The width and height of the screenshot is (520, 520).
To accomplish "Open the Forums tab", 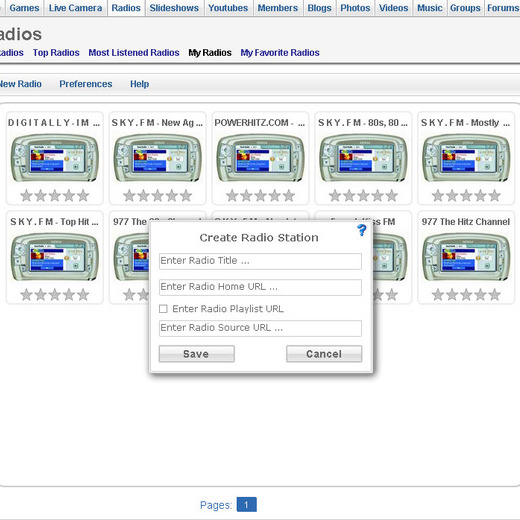I will click(503, 8).
